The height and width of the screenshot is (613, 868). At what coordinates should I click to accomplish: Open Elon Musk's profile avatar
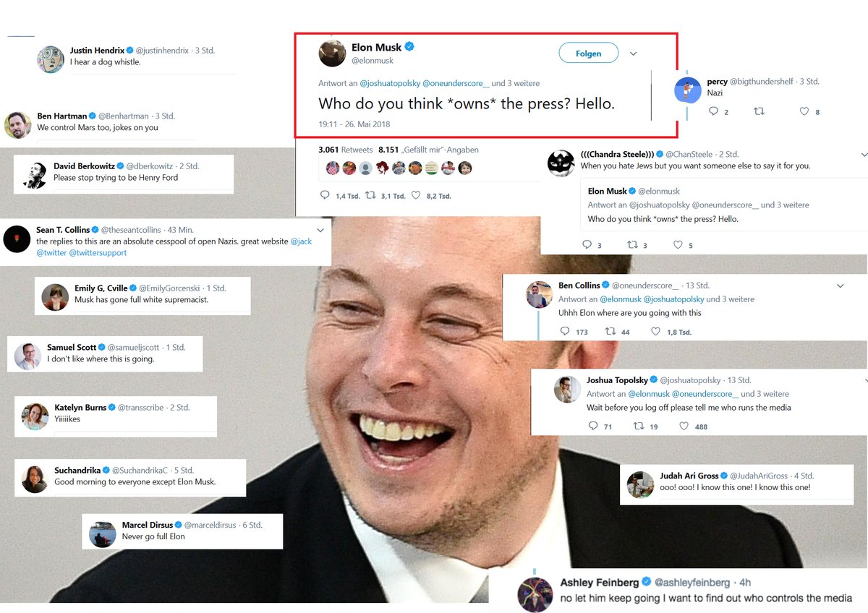[332, 54]
